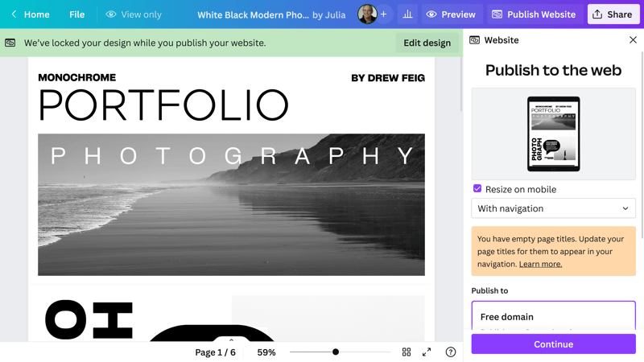Select the Free domain option
The height and width of the screenshot is (362, 644).
tap(553, 316)
